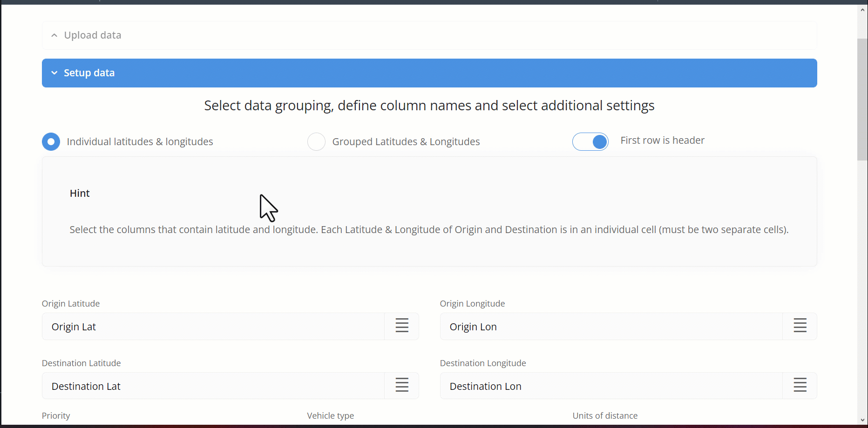Click the Priority label
The image size is (868, 428).
pyautogui.click(x=56, y=415)
